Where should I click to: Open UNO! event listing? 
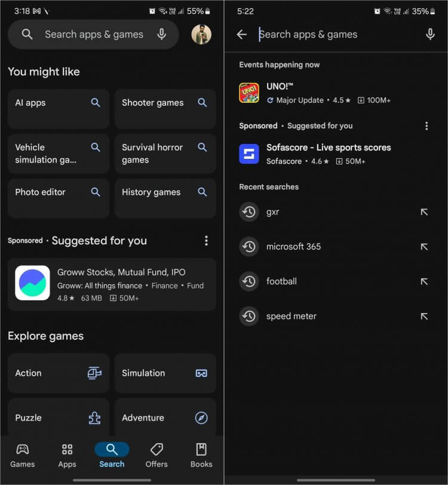point(336,93)
